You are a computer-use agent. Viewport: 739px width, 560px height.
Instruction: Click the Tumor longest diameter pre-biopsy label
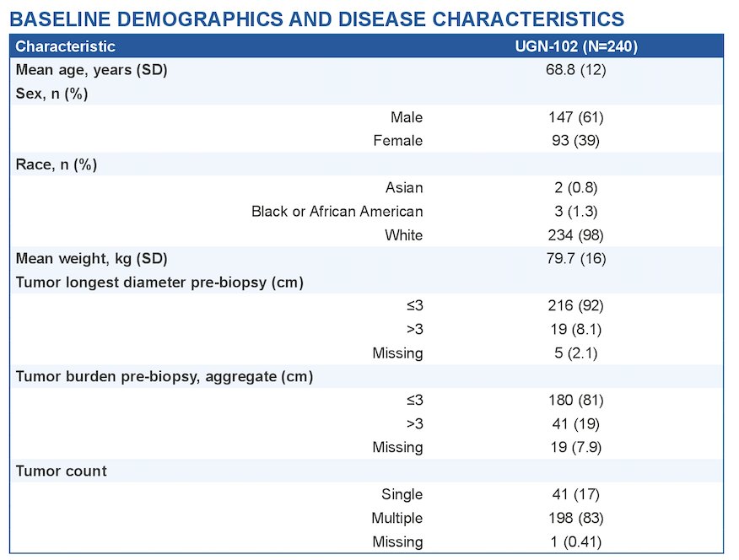159,283
